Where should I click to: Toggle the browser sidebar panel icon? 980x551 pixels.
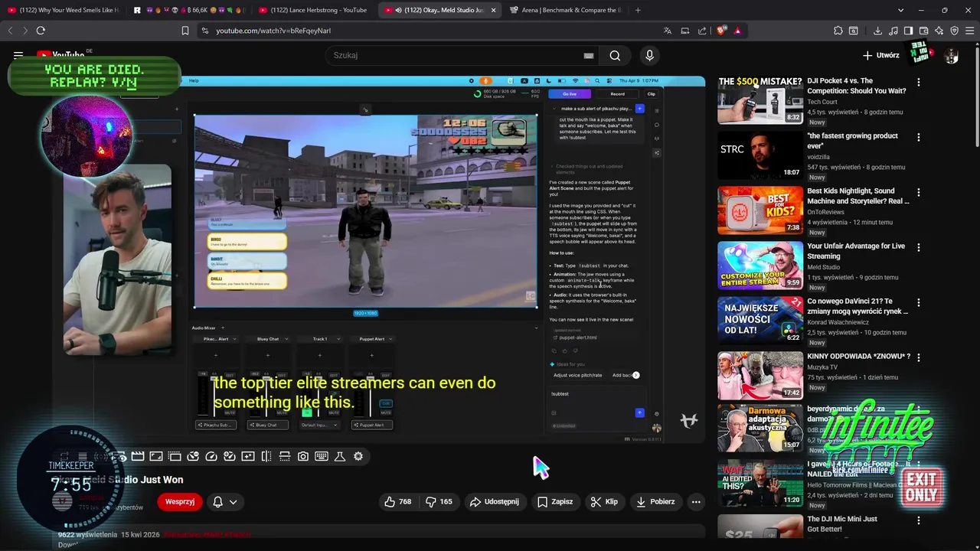[x=908, y=31]
